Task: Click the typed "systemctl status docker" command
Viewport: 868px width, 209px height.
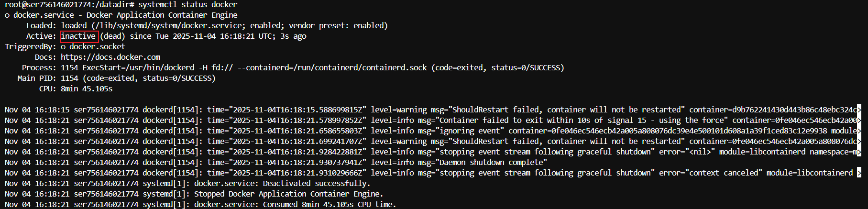Action: (188, 5)
